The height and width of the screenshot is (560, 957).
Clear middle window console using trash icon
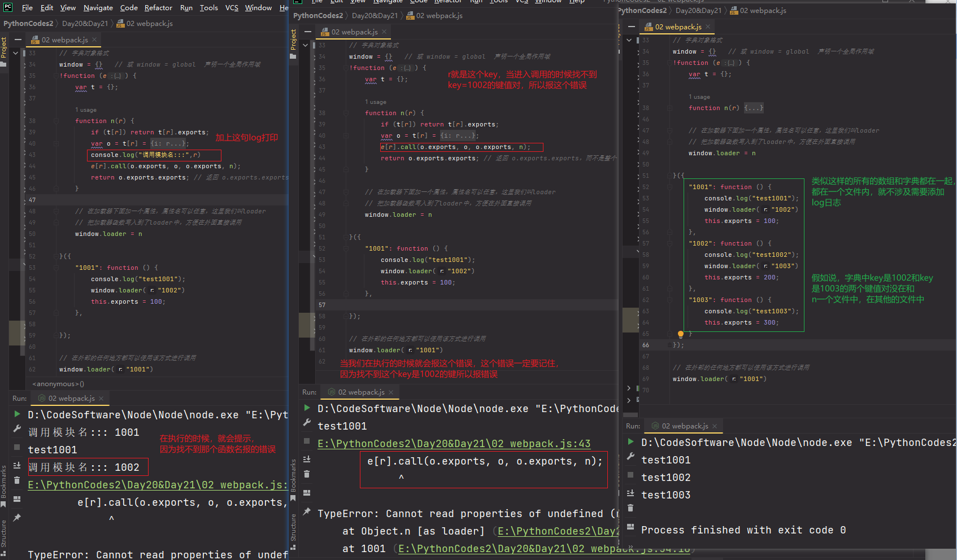click(x=307, y=474)
